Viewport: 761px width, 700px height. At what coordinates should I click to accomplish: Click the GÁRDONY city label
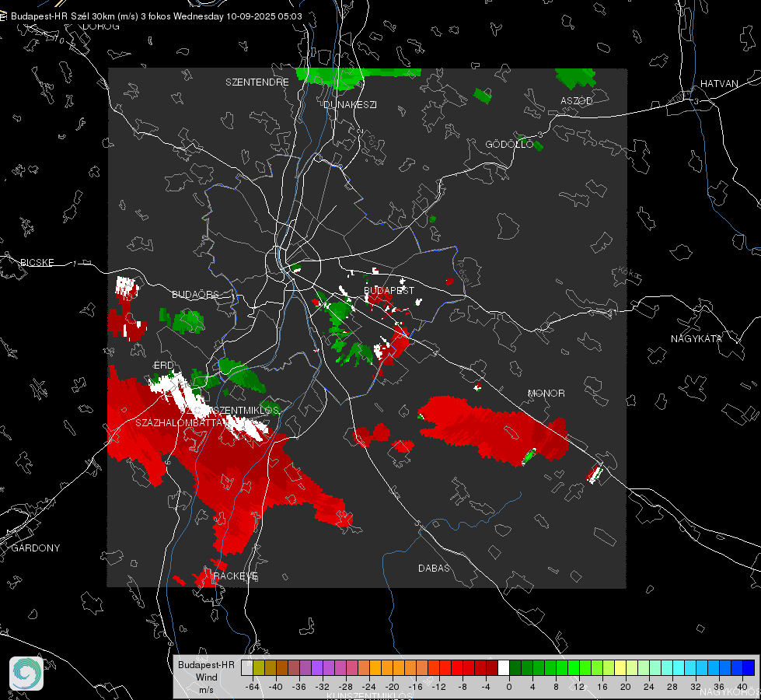(x=36, y=548)
